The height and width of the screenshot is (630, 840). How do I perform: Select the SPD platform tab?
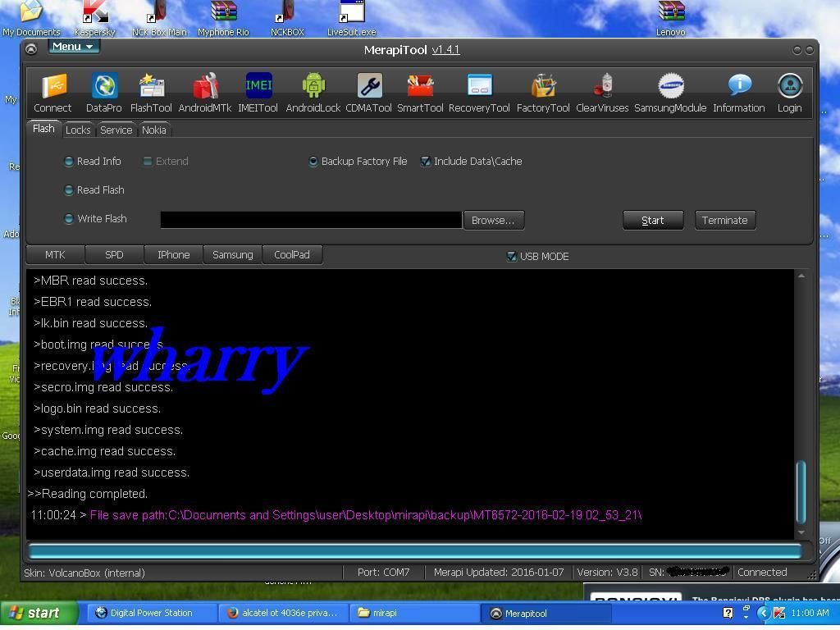coord(114,255)
